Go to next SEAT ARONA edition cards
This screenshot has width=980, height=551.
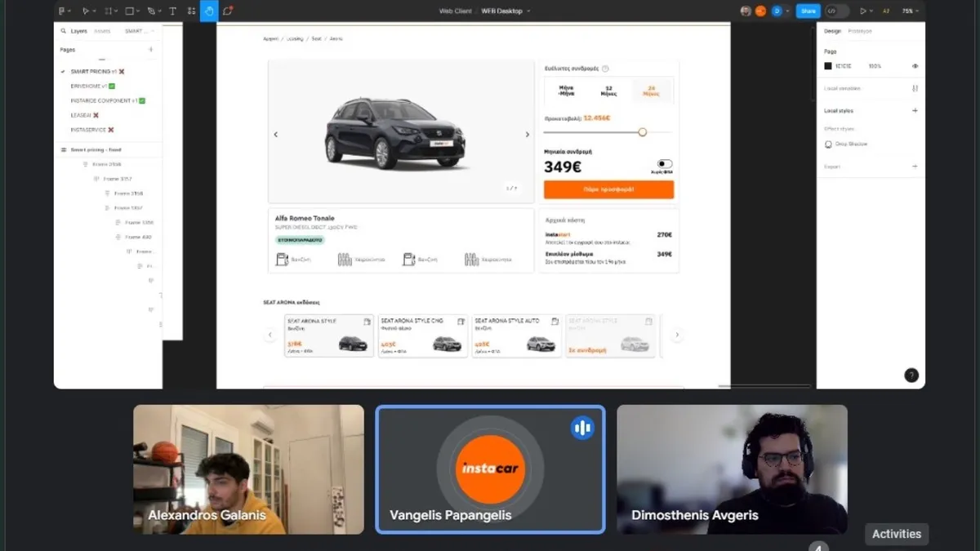pyautogui.click(x=676, y=335)
